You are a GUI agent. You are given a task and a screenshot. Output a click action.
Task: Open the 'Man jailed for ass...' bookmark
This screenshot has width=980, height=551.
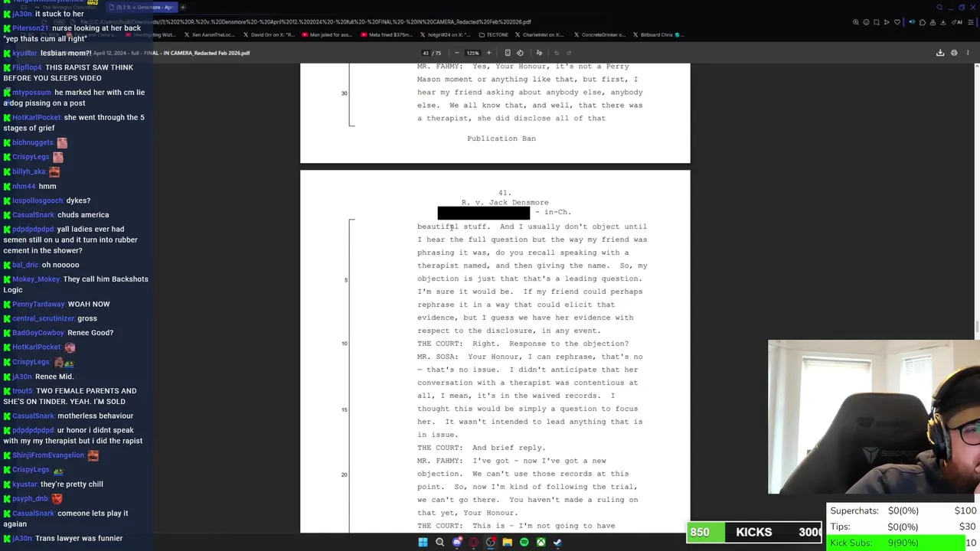pyautogui.click(x=328, y=34)
